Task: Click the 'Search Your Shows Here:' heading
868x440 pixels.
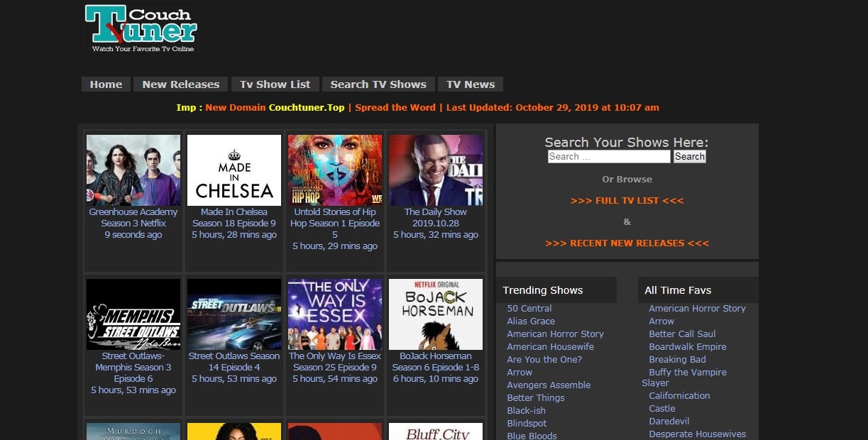Action: (627, 143)
